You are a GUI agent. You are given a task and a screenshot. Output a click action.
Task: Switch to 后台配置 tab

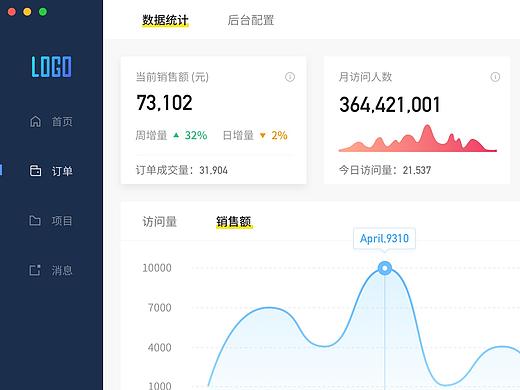tap(251, 20)
